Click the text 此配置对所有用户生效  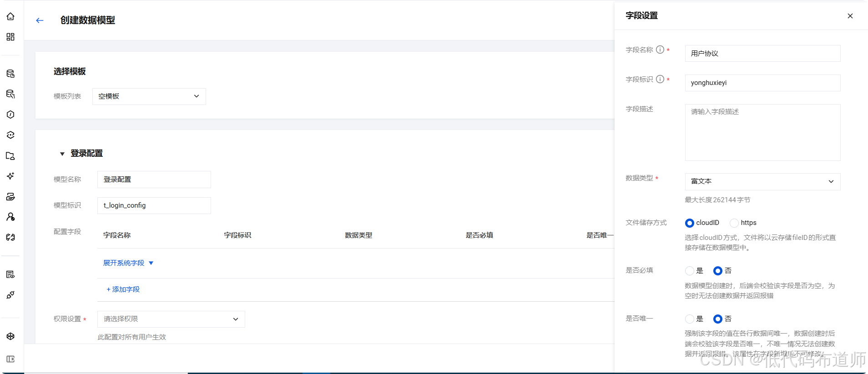click(132, 337)
